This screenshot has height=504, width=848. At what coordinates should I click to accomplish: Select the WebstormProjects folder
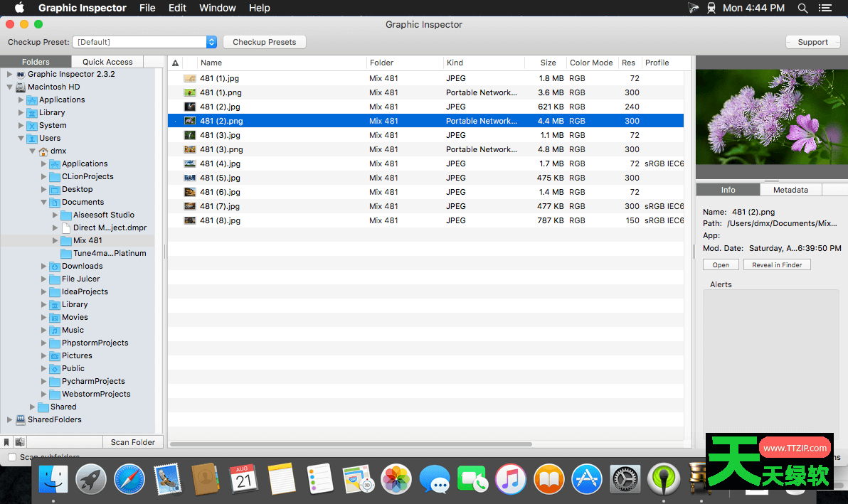point(96,394)
